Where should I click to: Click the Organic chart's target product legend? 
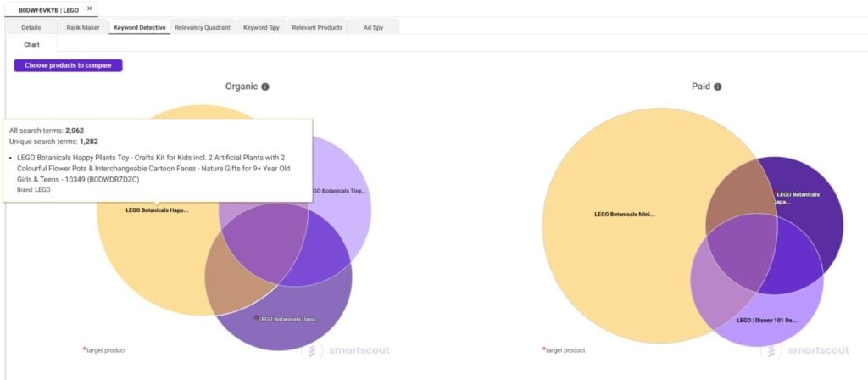coord(104,350)
